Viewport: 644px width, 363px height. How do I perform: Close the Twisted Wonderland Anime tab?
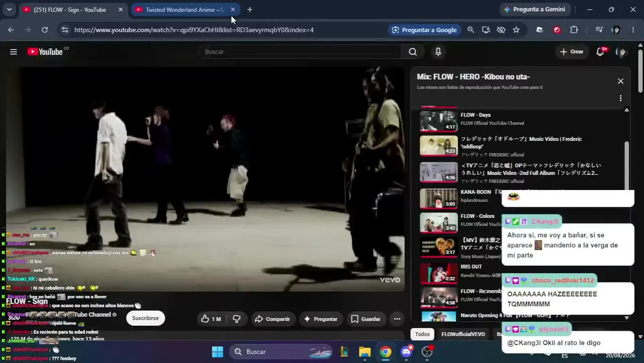tap(233, 10)
